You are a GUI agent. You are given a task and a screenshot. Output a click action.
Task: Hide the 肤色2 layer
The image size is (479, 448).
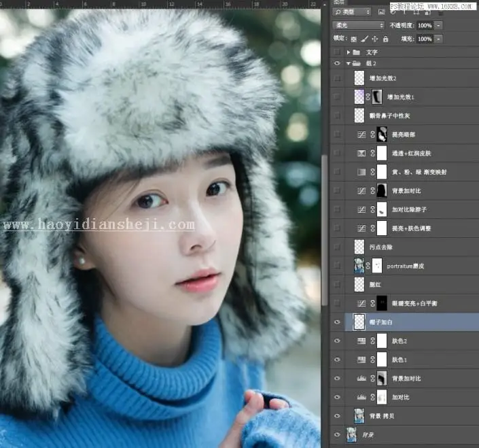[337, 341]
